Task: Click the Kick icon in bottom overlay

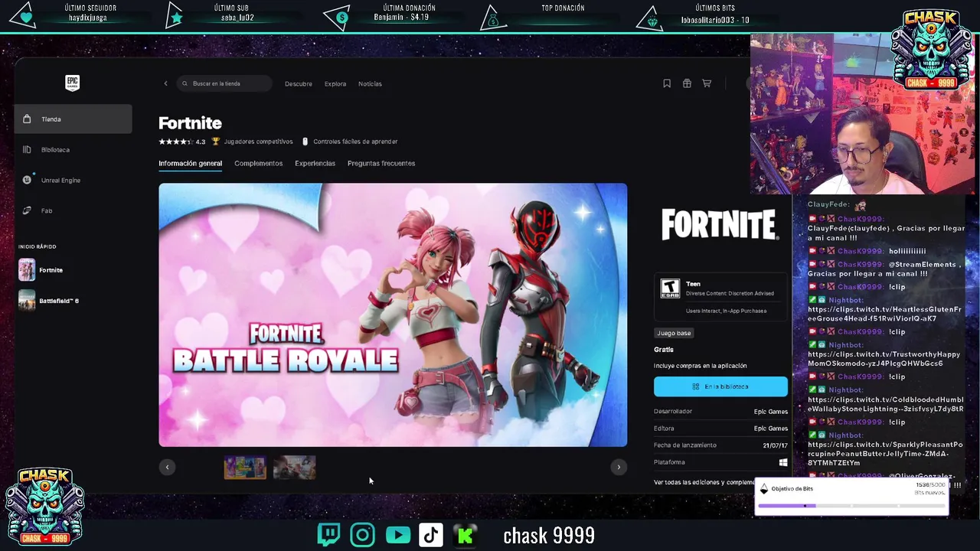Action: (x=465, y=534)
